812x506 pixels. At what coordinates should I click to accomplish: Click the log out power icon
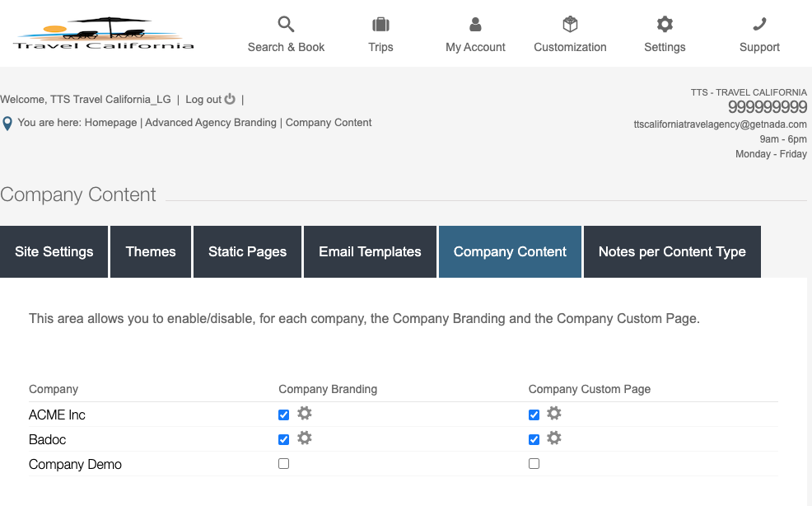[x=230, y=99]
